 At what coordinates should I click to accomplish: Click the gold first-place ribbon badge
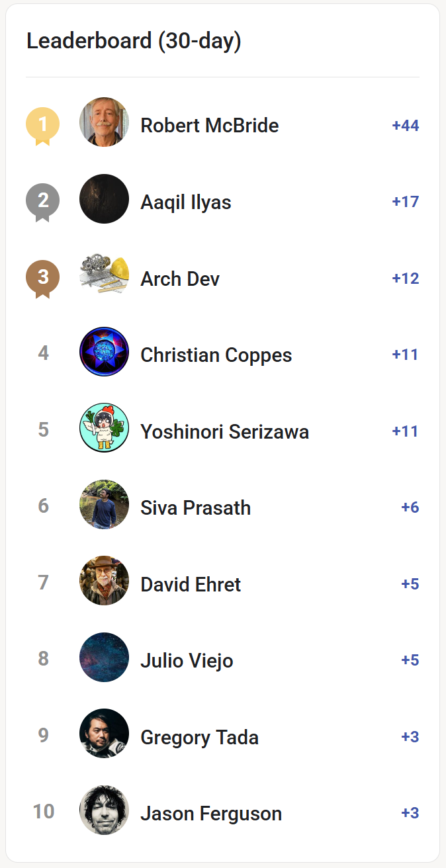tap(42, 122)
